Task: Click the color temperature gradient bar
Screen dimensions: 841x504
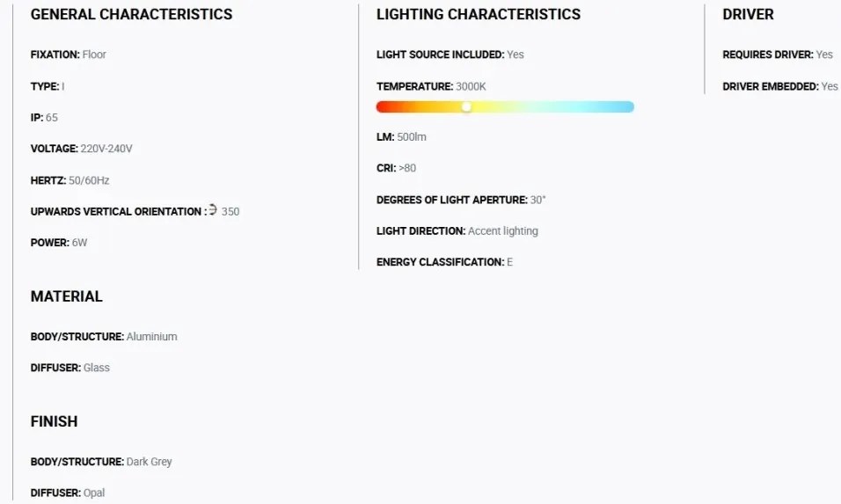Action: coord(505,106)
